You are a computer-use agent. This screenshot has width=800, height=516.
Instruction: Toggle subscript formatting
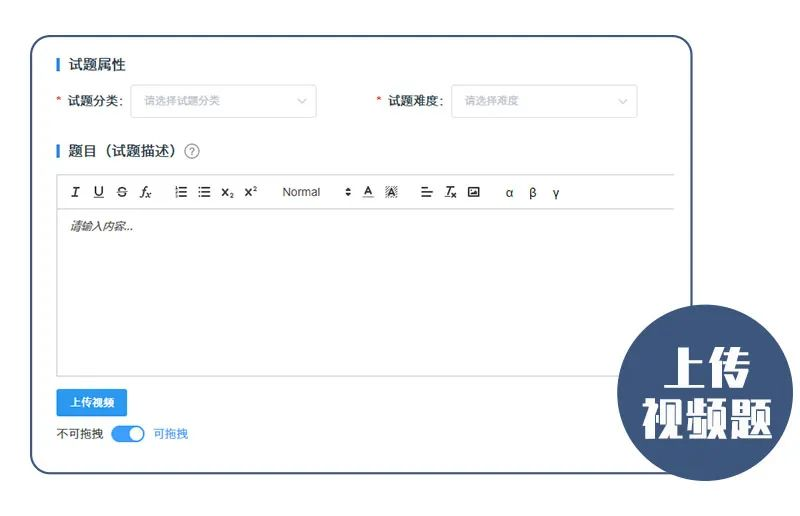click(227, 192)
